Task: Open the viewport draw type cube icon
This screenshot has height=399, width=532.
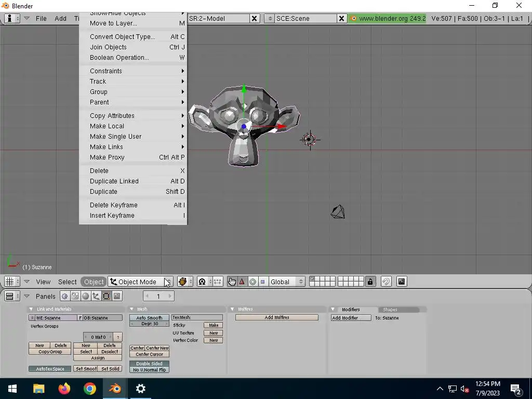Action: [185, 282]
